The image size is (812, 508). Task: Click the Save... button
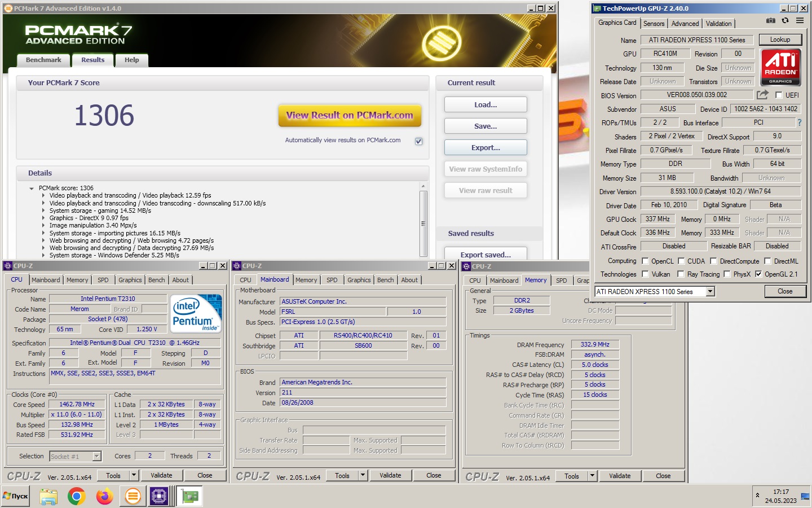[x=486, y=126]
